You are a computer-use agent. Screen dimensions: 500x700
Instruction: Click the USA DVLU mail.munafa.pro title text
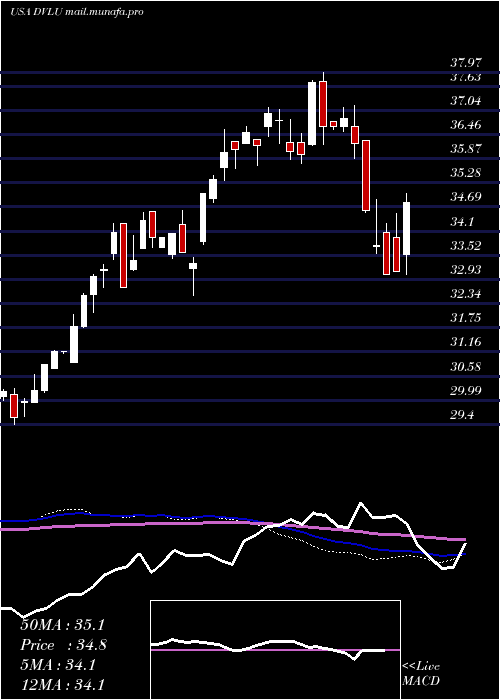[x=77, y=12]
